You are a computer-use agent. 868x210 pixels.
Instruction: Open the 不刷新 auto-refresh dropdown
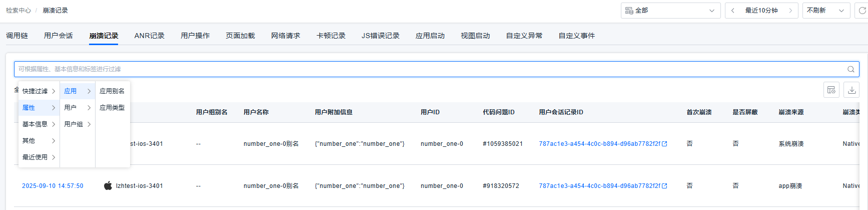[825, 11]
